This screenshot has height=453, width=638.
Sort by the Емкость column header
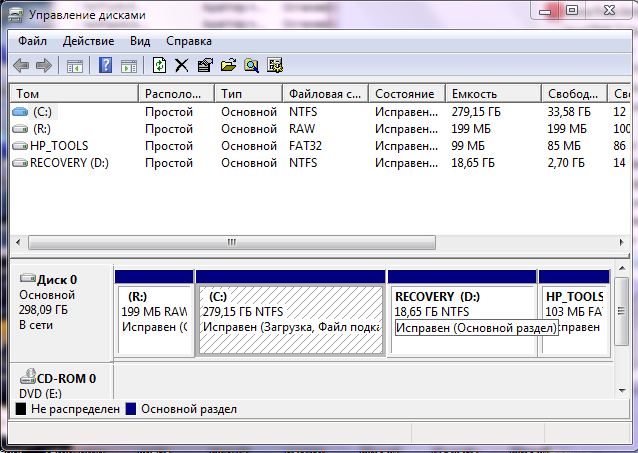click(x=494, y=94)
